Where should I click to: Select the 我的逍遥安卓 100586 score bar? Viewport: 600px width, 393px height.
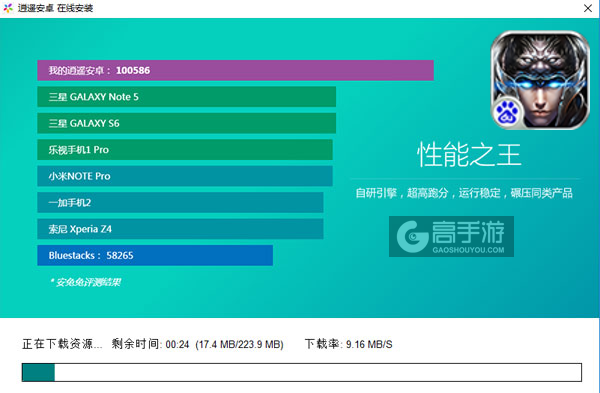tap(235, 70)
